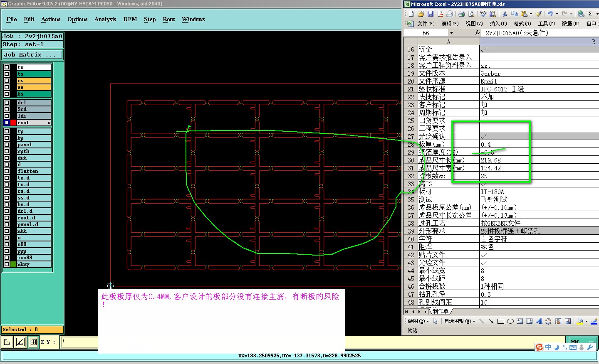Open Sogou input settings wrench icon

pos(590,347)
